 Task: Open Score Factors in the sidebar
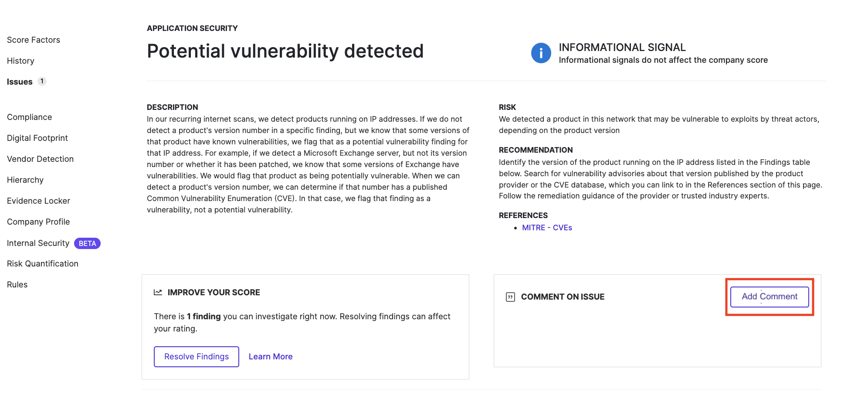pyautogui.click(x=34, y=40)
